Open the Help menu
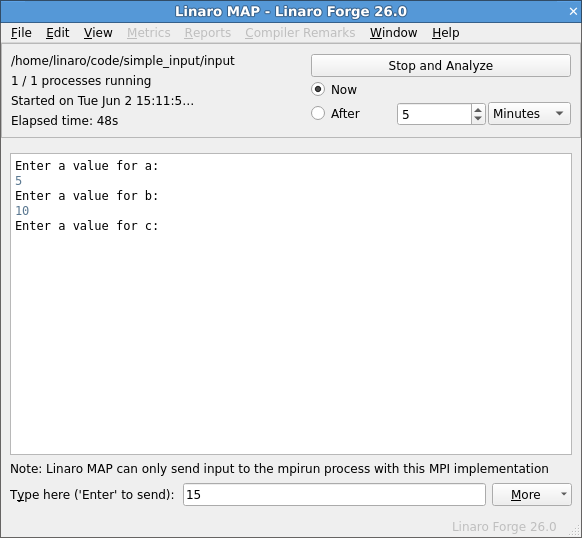Screen dimensions: 582x538 coord(445,33)
